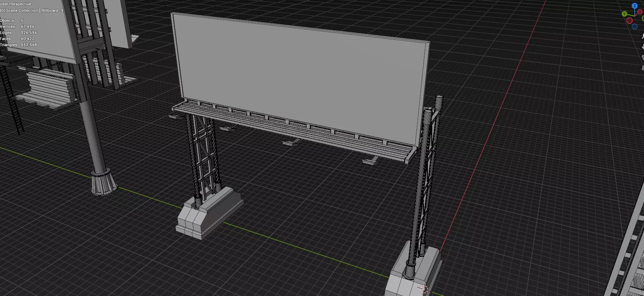The height and width of the screenshot is (296, 644).
Task: Click the 3D cursor near bottom right base
Action: [424, 289]
